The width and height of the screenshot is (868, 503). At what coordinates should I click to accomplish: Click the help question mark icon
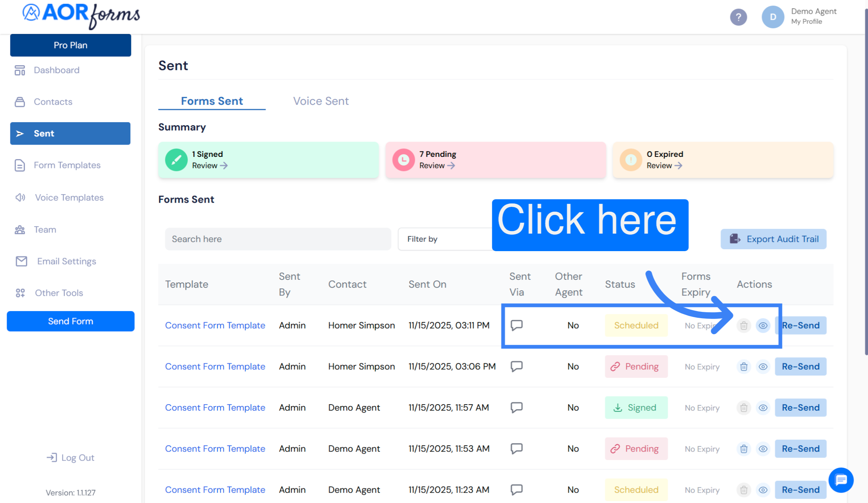(738, 17)
